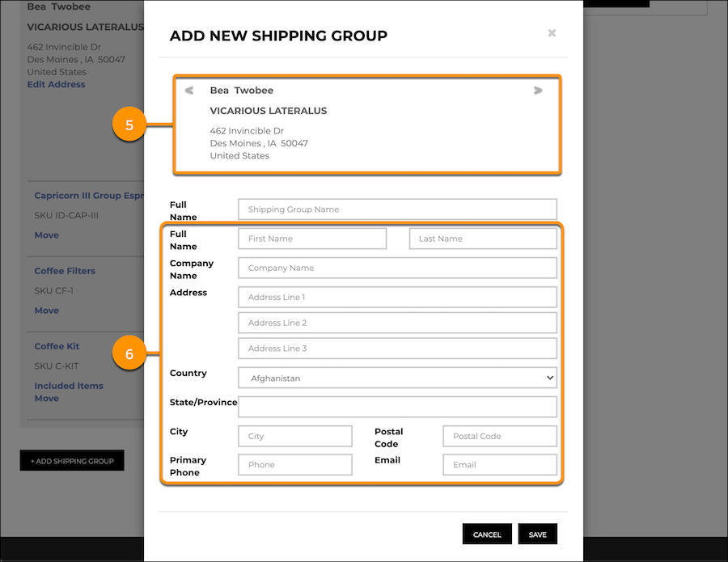
Task: Click the Postal Code field
Action: point(499,436)
